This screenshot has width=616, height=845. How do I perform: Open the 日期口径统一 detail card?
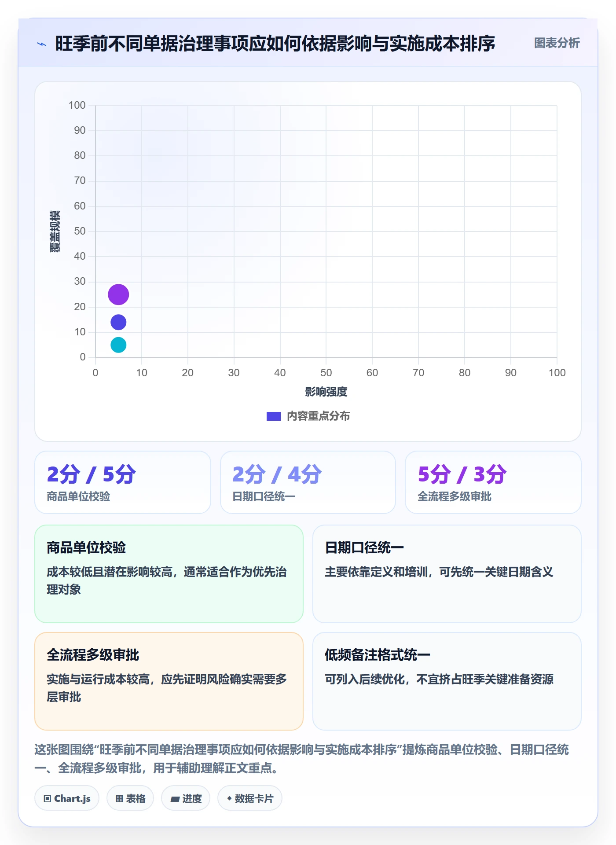click(447, 574)
